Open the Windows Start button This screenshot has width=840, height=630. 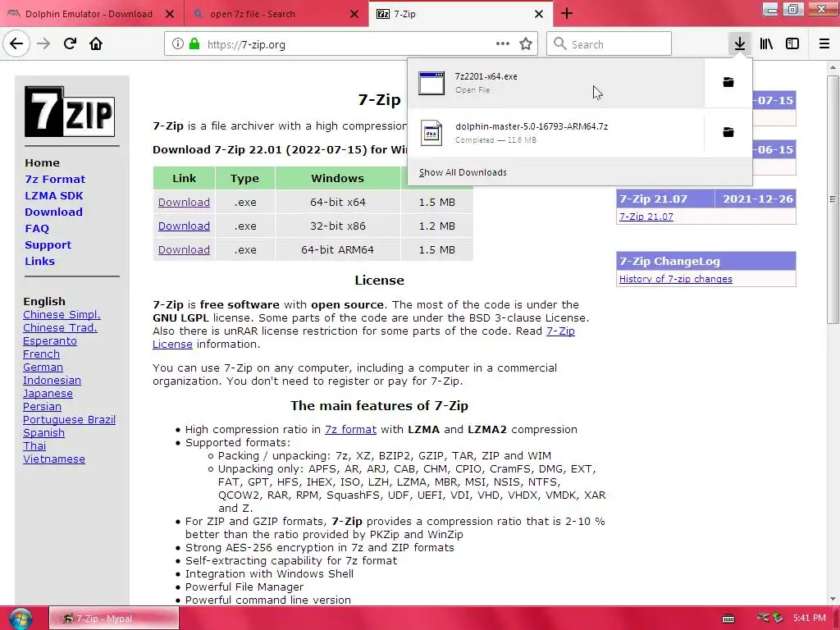tap(21, 619)
